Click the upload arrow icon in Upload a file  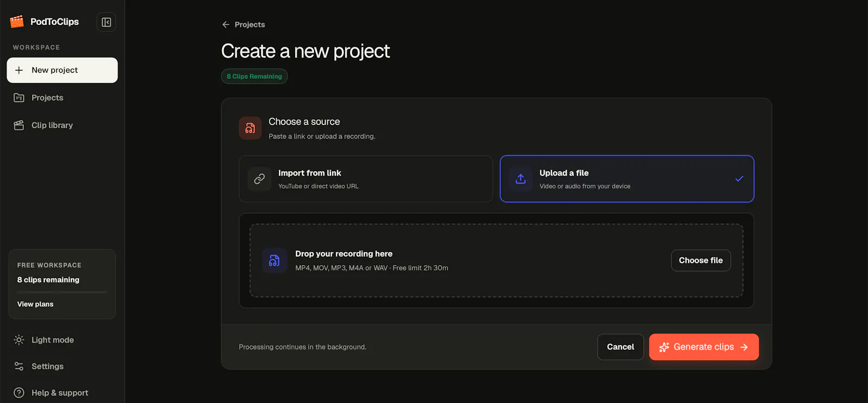pos(520,179)
